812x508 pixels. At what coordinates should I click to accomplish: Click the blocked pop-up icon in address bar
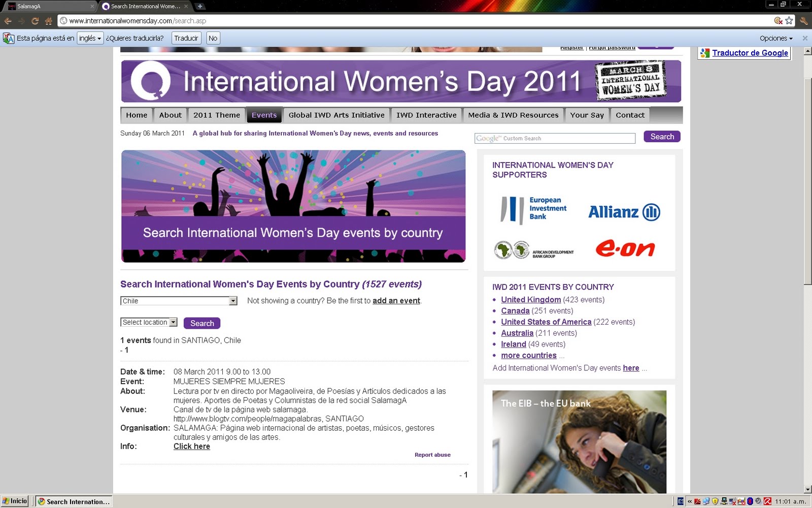coord(779,21)
